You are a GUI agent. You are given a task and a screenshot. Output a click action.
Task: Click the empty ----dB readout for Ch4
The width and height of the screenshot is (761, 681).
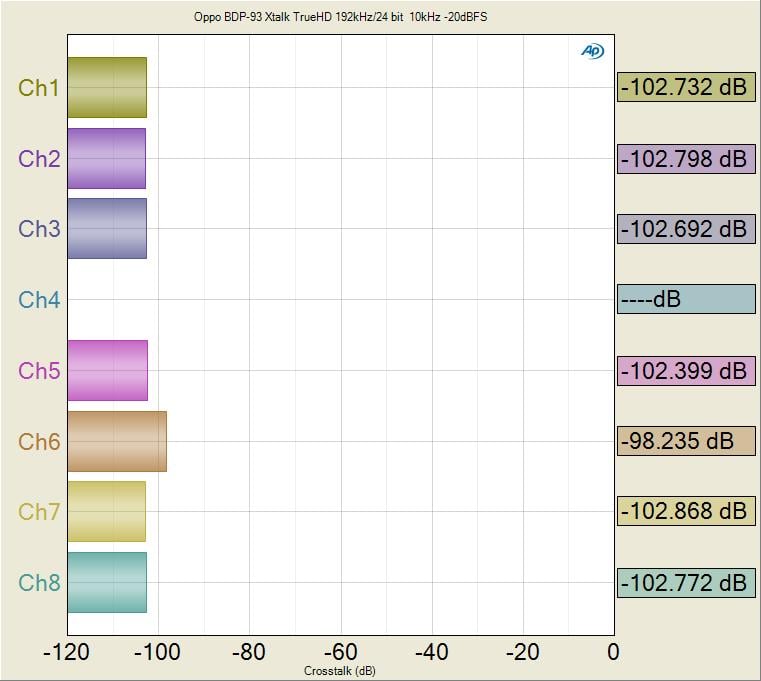tap(686, 300)
